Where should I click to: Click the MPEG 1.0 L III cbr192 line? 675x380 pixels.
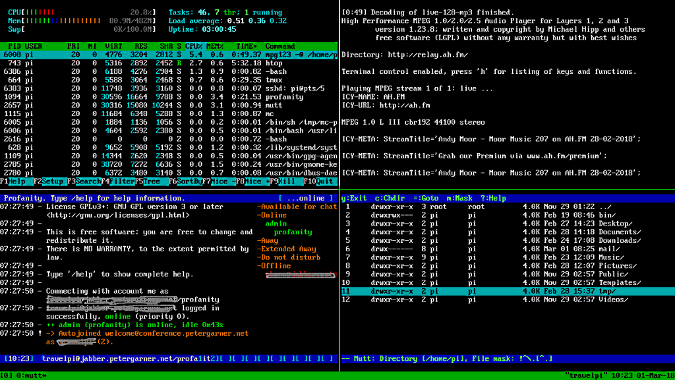click(x=413, y=122)
